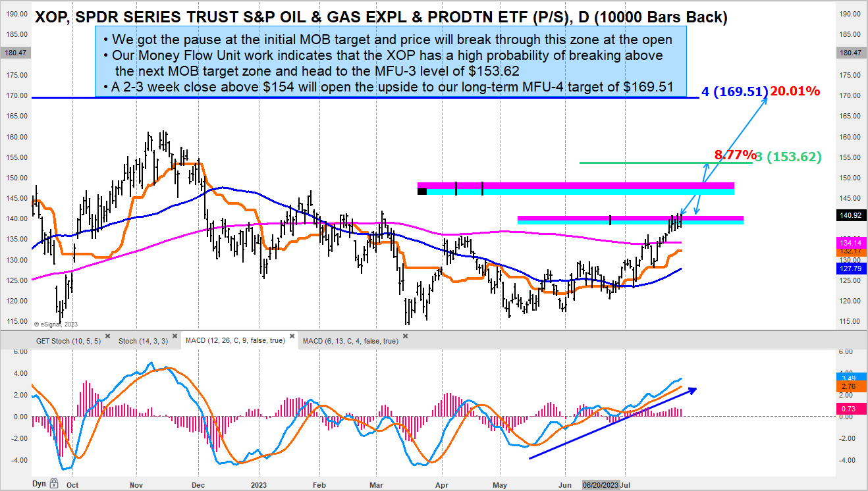This screenshot has width=868, height=491.
Task: Click the 127.79 blue moving average label
Action: 850,268
